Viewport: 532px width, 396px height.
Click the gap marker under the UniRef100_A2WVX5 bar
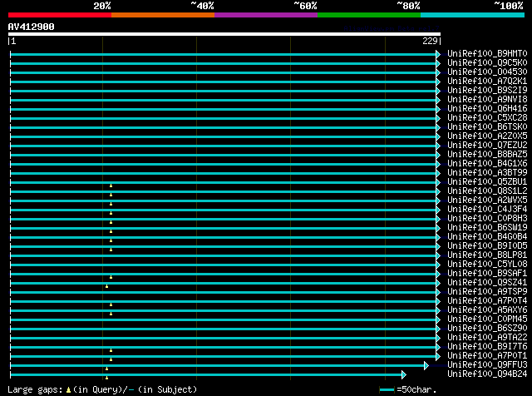coord(111,204)
